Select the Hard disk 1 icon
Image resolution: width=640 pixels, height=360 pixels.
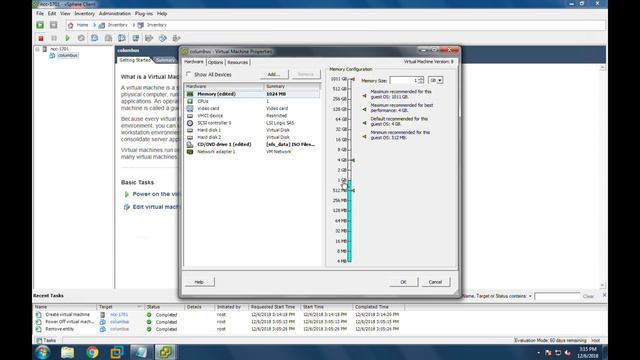(190, 130)
